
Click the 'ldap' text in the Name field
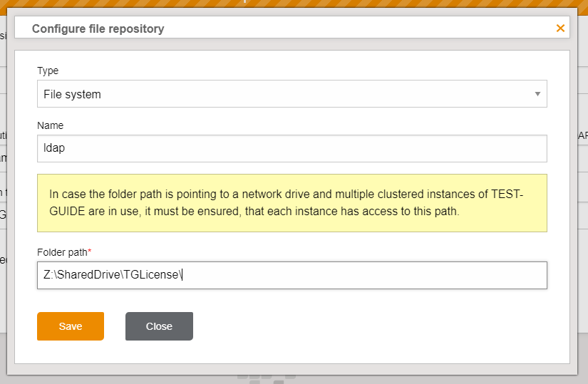point(54,149)
